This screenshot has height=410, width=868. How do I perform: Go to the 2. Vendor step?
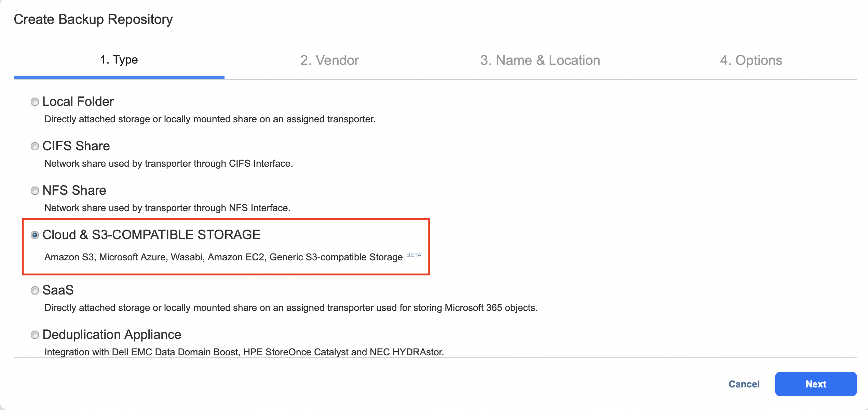[x=329, y=60]
